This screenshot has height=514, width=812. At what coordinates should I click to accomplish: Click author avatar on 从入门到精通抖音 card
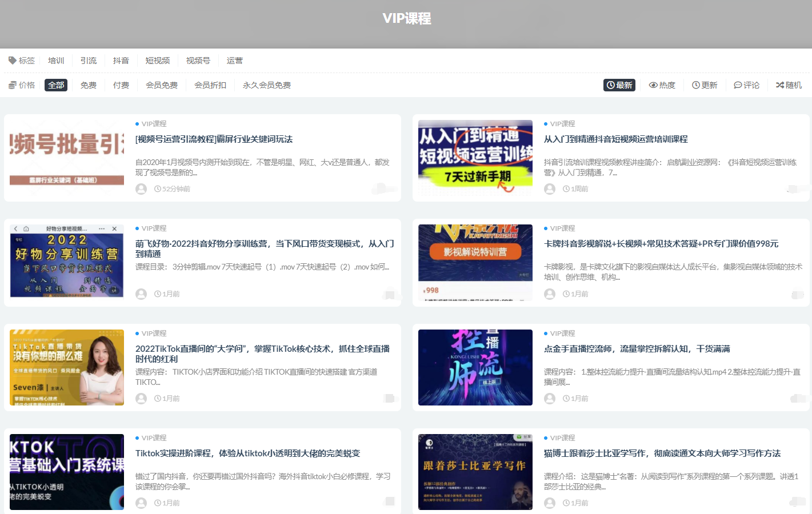point(550,189)
